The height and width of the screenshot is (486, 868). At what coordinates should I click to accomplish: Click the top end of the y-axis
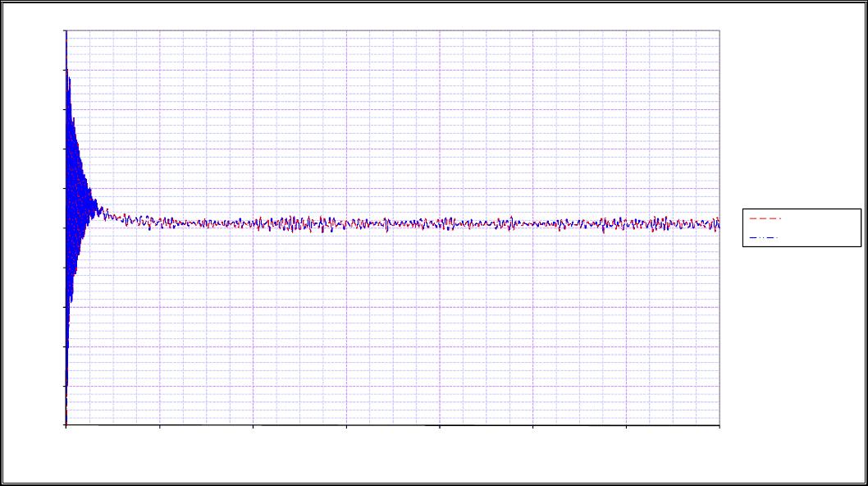(x=66, y=31)
